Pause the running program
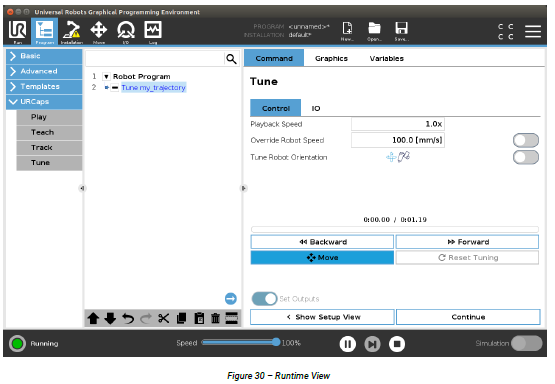The image size is (555, 384). coord(348,344)
